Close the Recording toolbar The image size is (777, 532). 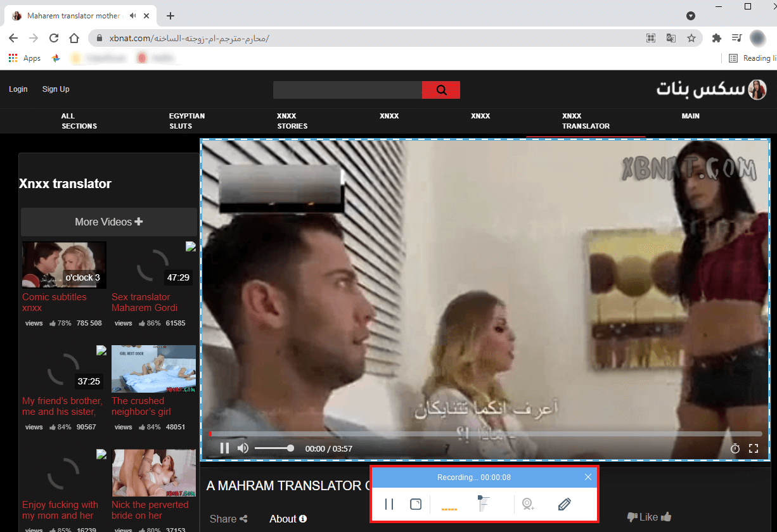point(588,477)
